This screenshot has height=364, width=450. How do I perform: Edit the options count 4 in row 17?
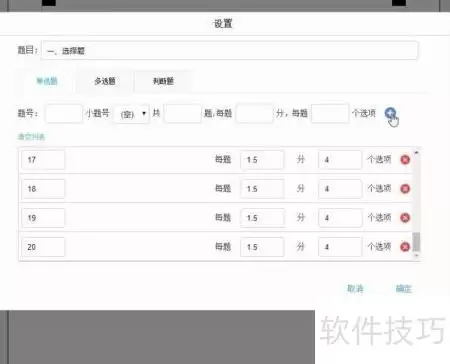[x=340, y=160]
